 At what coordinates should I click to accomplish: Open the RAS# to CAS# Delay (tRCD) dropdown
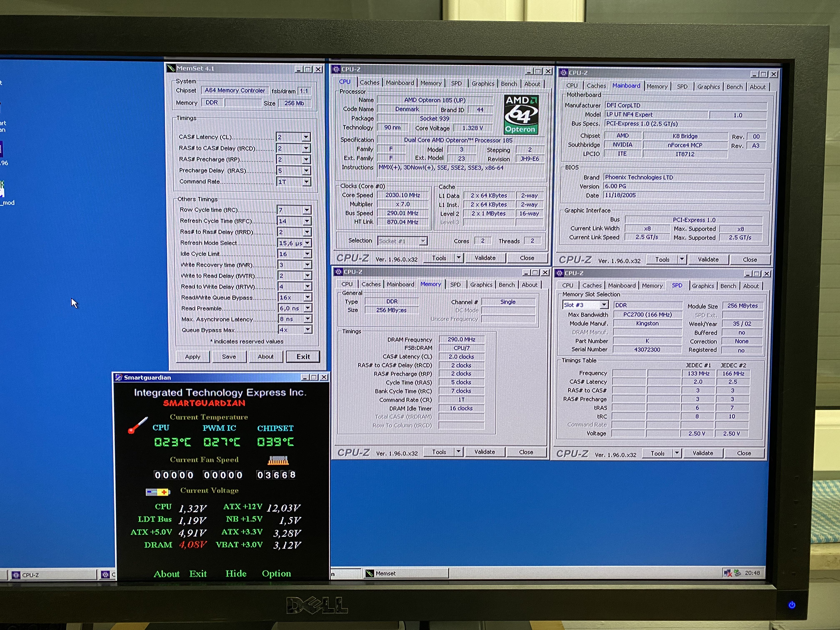coord(306,148)
